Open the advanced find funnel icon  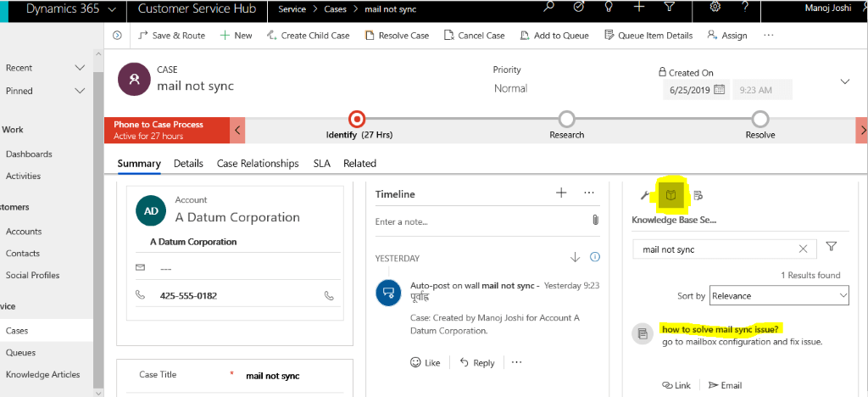coord(670,7)
